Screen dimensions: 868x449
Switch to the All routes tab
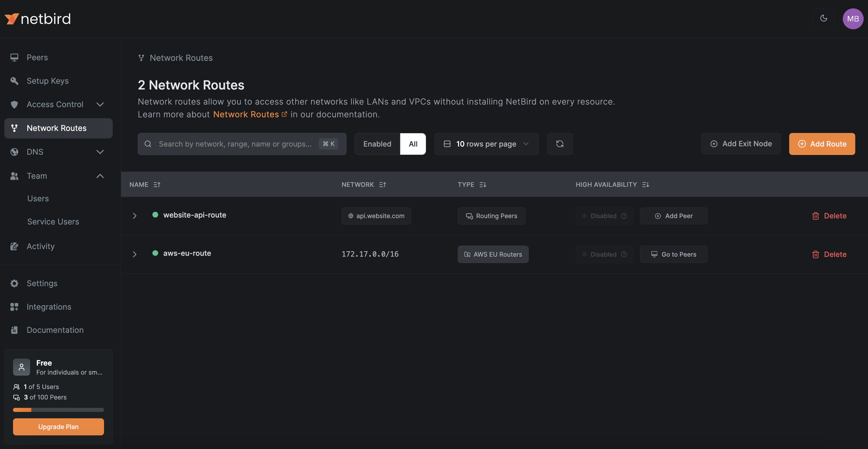point(413,144)
